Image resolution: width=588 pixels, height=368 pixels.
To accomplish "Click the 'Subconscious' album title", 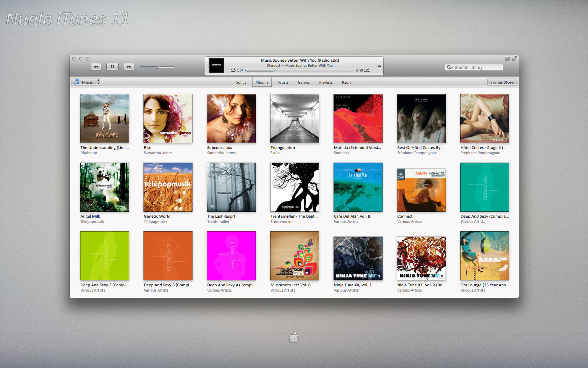I will pyautogui.click(x=219, y=148).
